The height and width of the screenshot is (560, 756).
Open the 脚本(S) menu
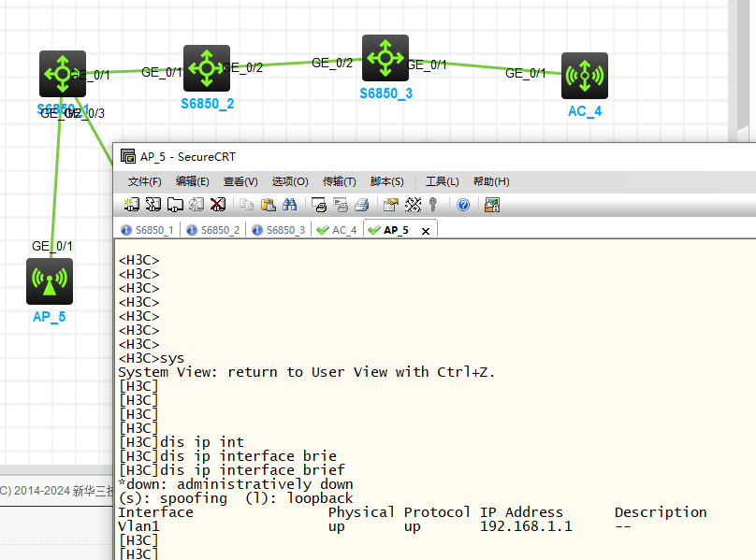pyautogui.click(x=386, y=181)
